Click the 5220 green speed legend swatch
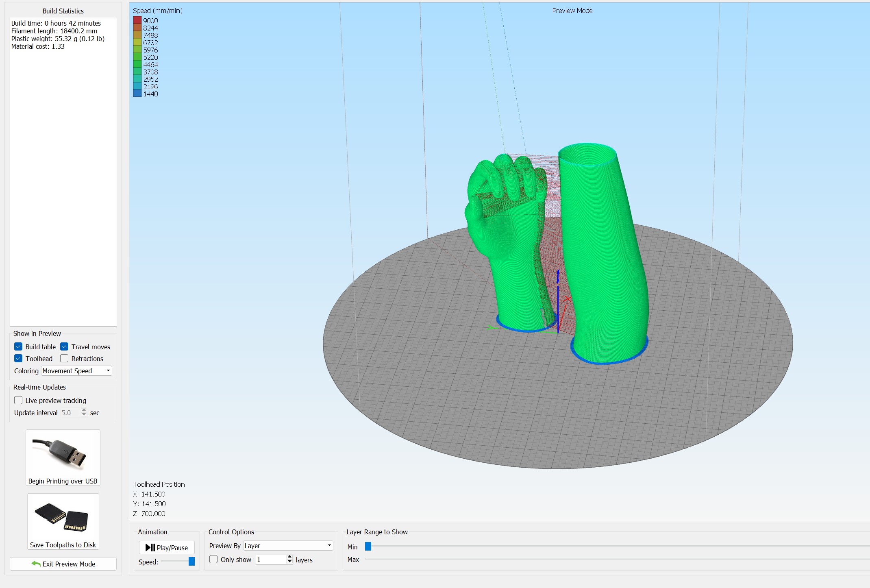This screenshot has height=588, width=870. [x=137, y=57]
